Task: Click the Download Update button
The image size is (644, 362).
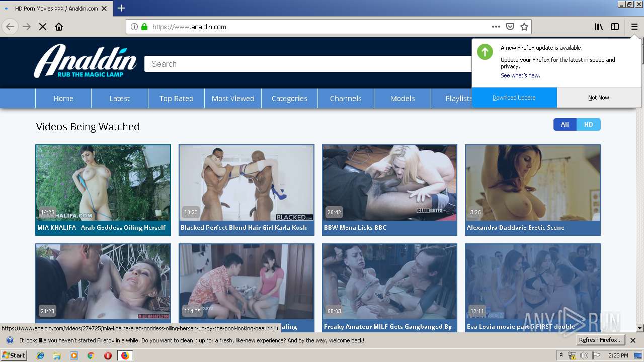Action: pos(514,98)
